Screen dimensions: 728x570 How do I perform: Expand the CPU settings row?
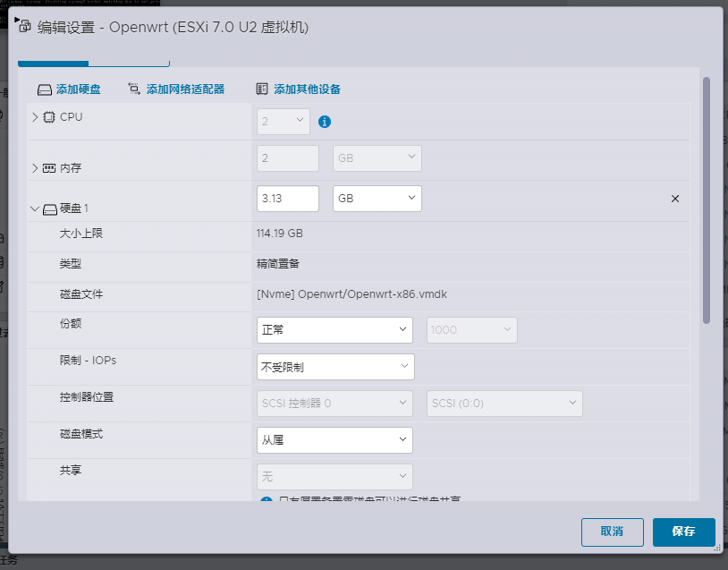coord(35,117)
